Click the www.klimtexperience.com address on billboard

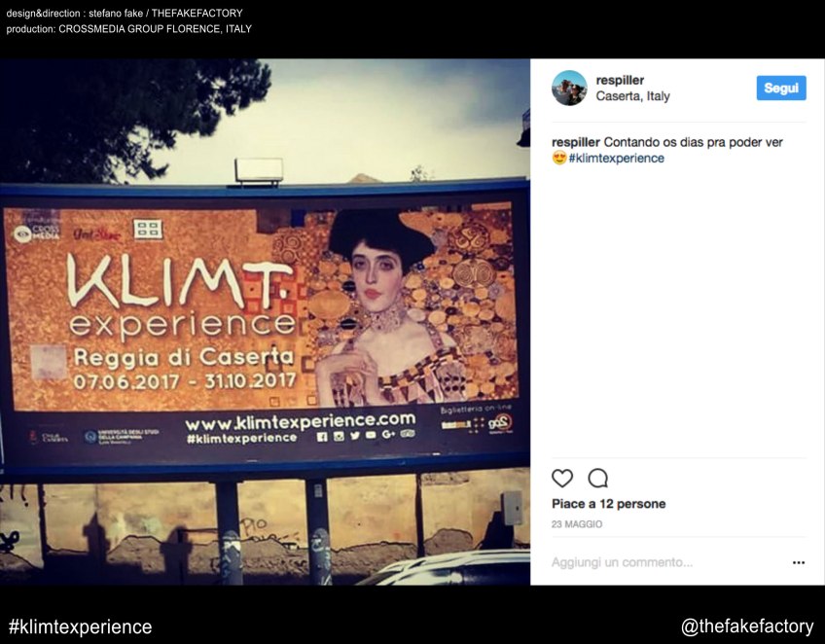(300, 421)
